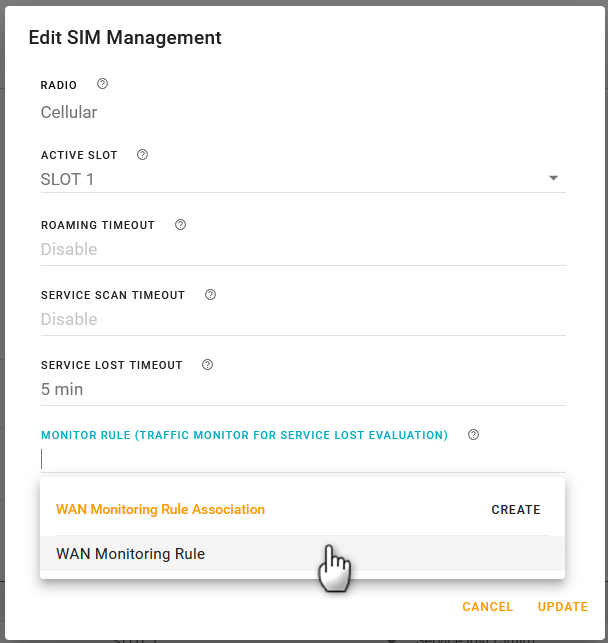608x643 pixels.
Task: Cancel the SIM Management edit
Action: coord(487,607)
